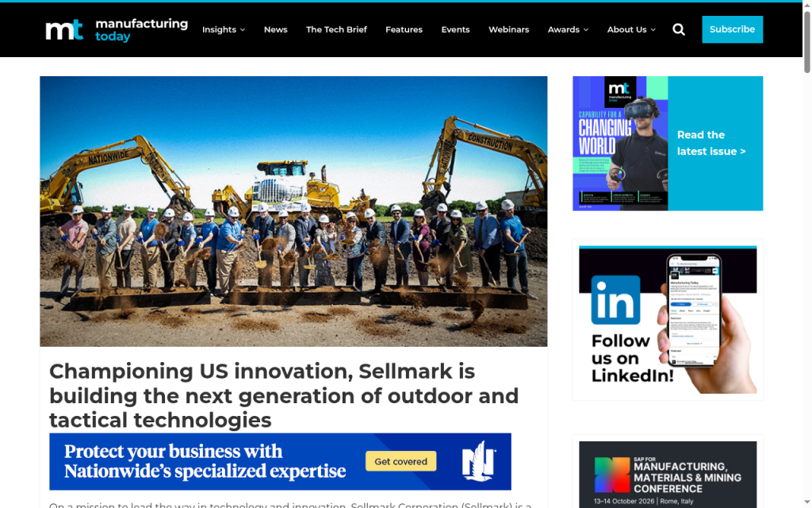The height and width of the screenshot is (508, 812).
Task: Click the LinkedIn logo icon in banner
Action: click(615, 299)
